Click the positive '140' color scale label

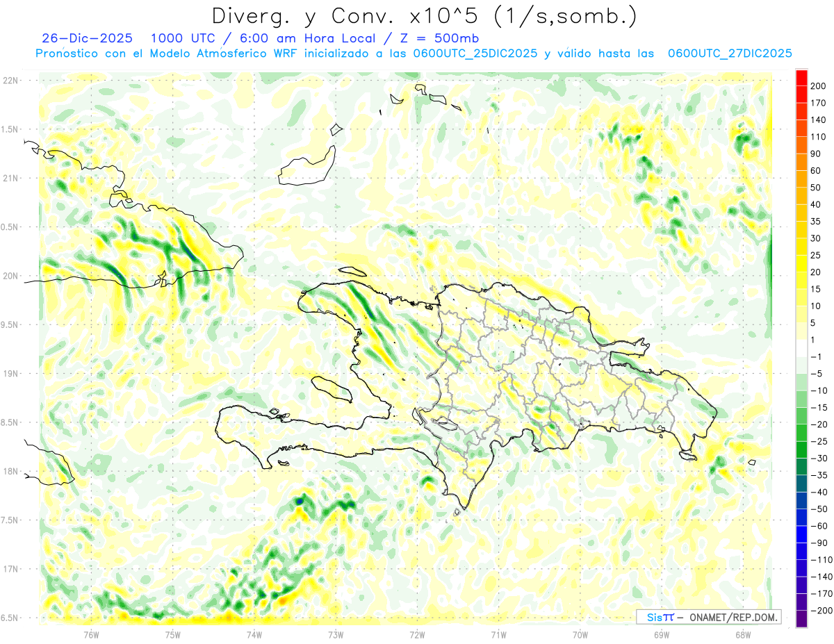pos(819,120)
